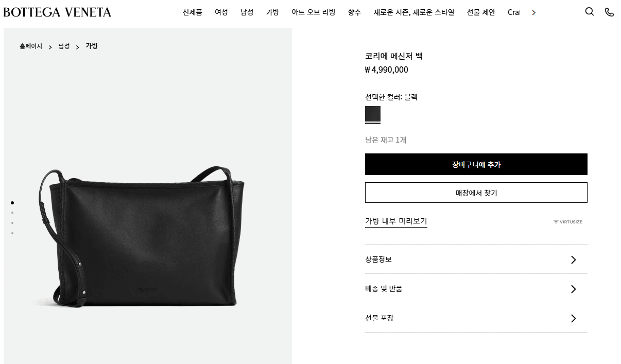
Task: Open the 신제품 menu
Action: tap(192, 12)
